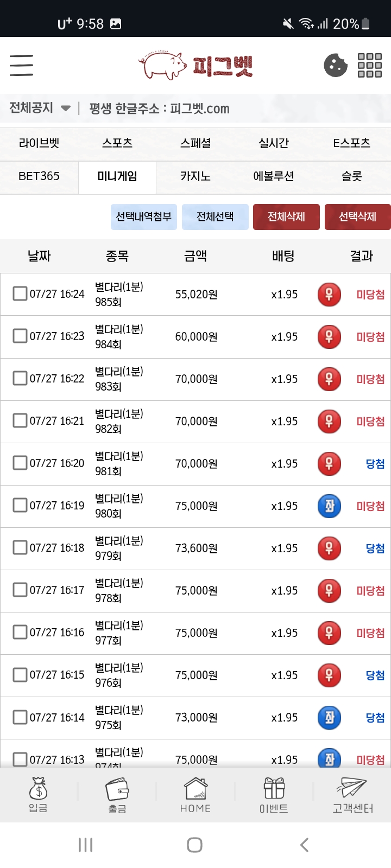Open 이벤트 gift box icon

point(274,795)
